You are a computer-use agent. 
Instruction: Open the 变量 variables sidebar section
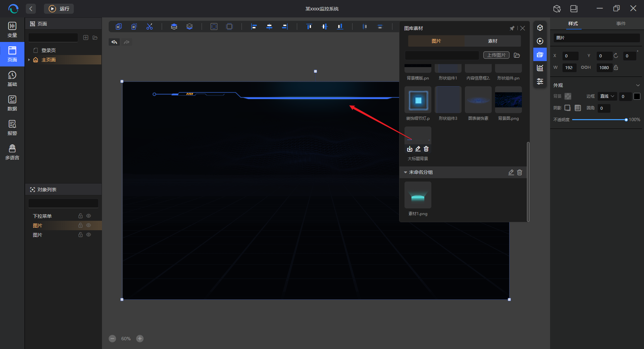pyautogui.click(x=12, y=30)
